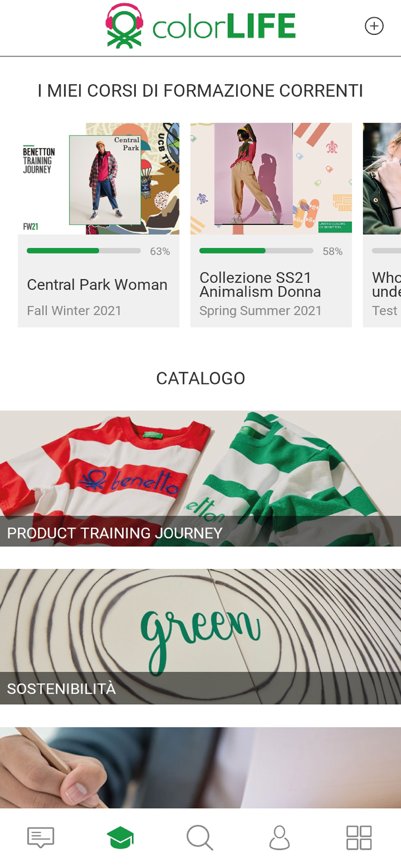This screenshot has width=401, height=868.
Task: Click the Animalism Donna course thumbnail image
Action: (271, 178)
